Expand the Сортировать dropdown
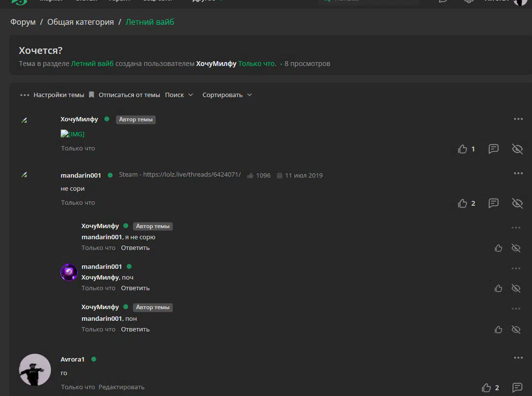 tap(227, 95)
